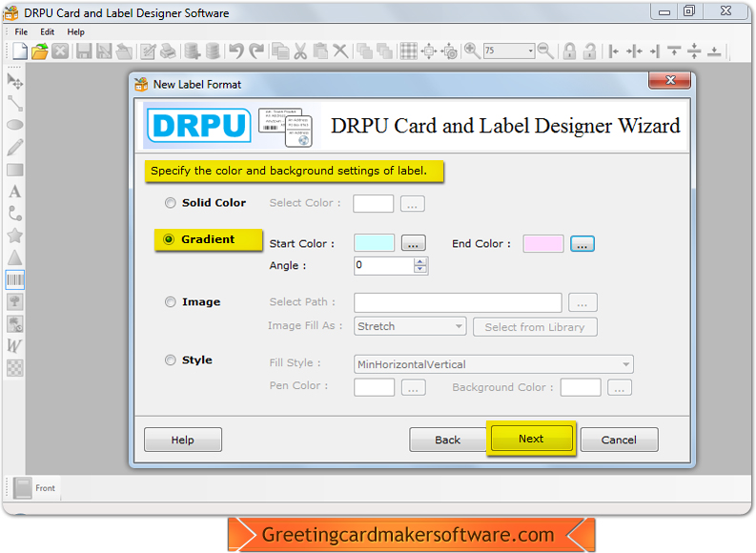This screenshot has height=553, width=756.
Task: Click the Start Color light cyan swatch
Action: tap(374, 243)
